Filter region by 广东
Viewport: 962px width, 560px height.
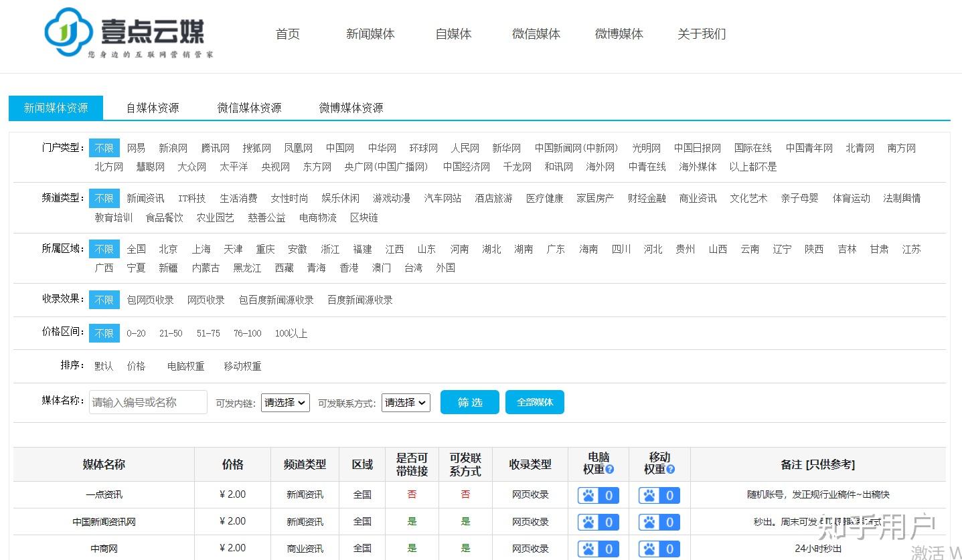[x=556, y=249]
